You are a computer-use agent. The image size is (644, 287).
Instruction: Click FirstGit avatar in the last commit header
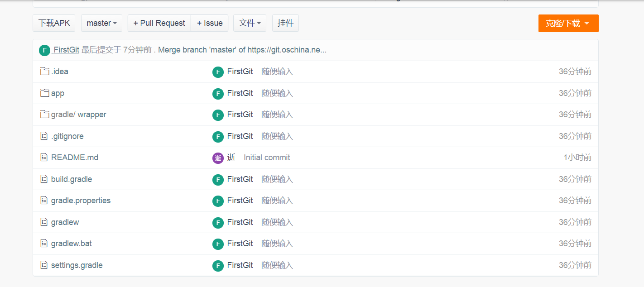44,50
